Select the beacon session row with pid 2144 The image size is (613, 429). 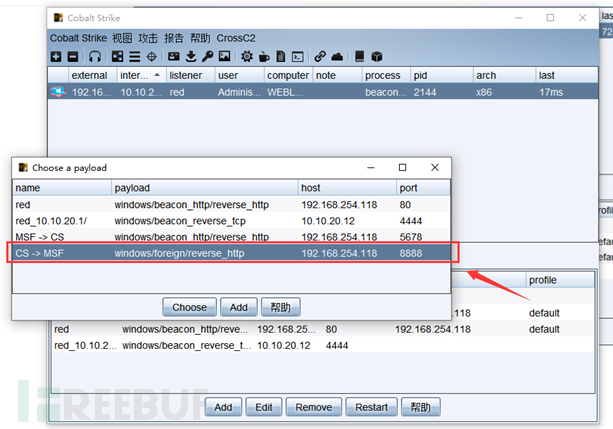coord(323,92)
